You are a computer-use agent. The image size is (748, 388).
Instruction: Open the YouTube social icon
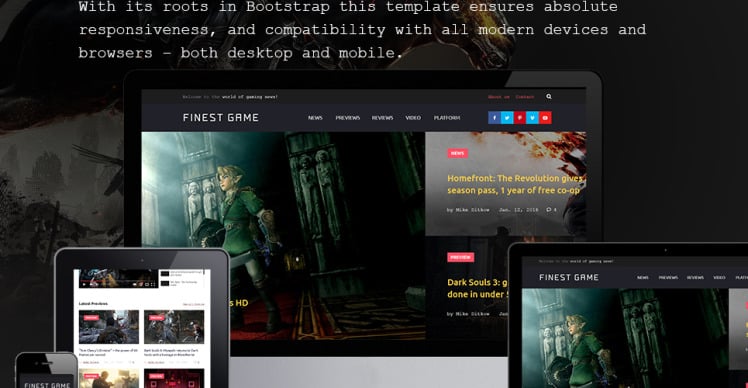[x=545, y=118]
